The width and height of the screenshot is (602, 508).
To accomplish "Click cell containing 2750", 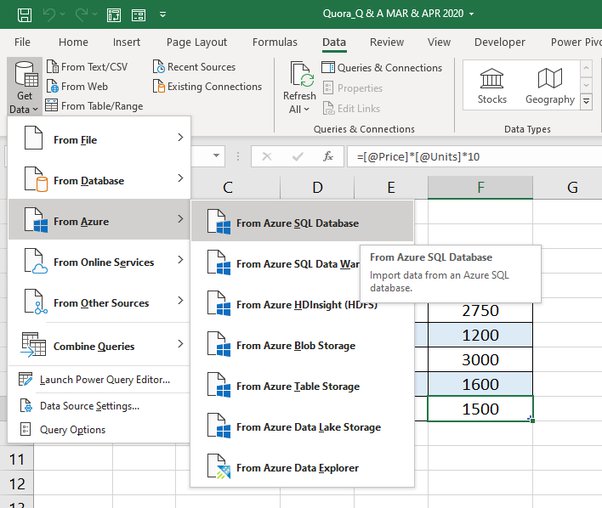I will tap(480, 310).
